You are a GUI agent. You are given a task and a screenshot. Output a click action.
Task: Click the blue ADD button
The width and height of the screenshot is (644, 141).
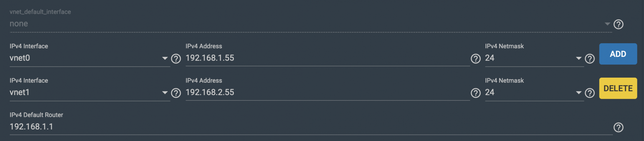point(618,54)
